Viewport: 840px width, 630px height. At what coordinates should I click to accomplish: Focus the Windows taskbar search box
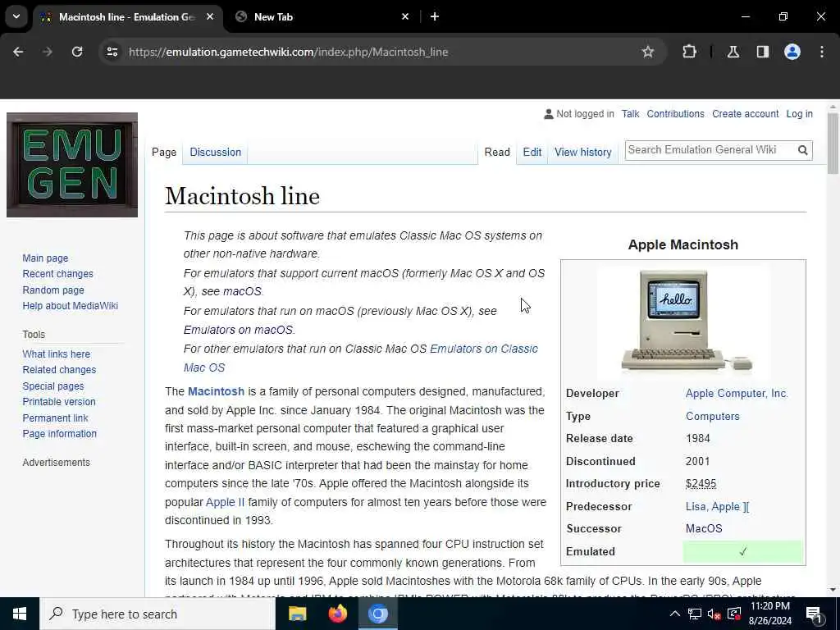[157, 614]
